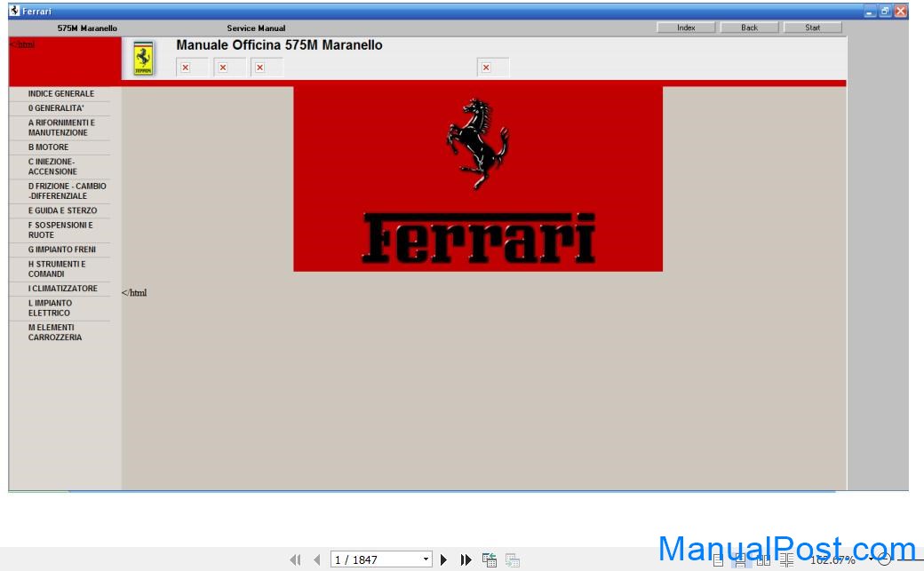Click go to previous view icon
This screenshot has width=924, height=571.
tap(490, 559)
